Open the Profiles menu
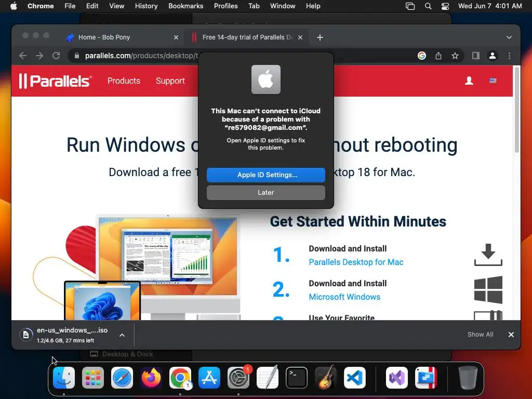The height and width of the screenshot is (399, 532). [225, 6]
